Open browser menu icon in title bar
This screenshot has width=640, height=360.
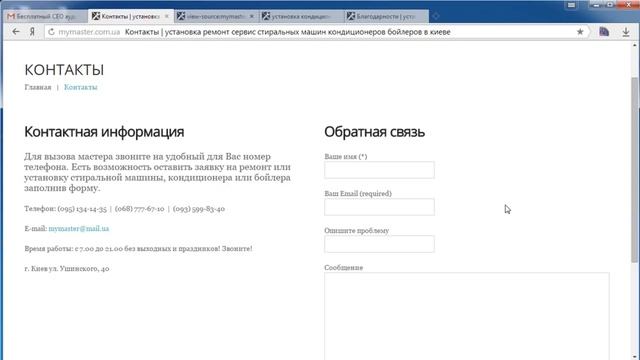coord(571,5)
